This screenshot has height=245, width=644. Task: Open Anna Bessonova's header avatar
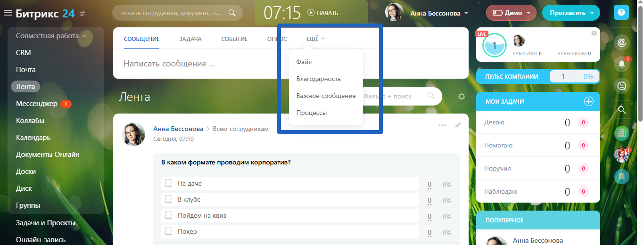(394, 13)
